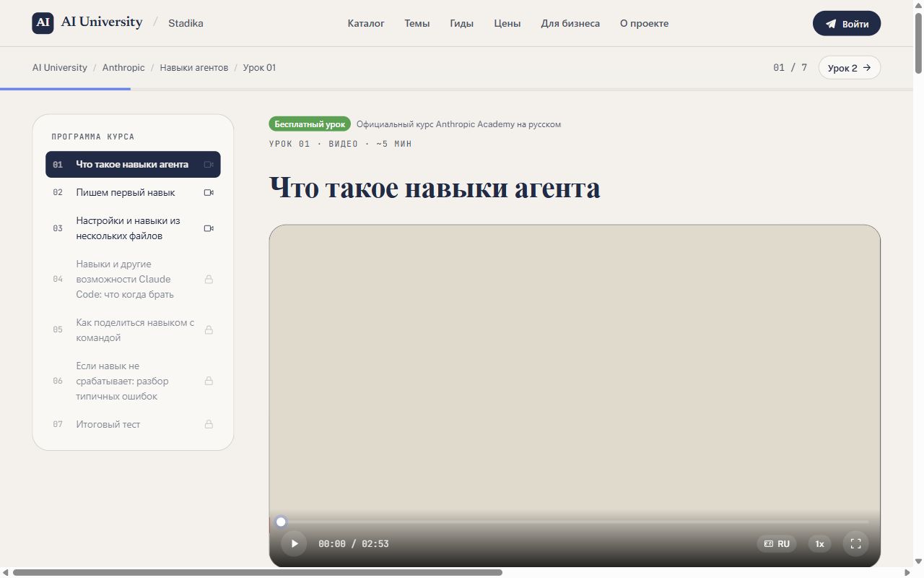Click the Бесплатный урок badge

(310, 124)
